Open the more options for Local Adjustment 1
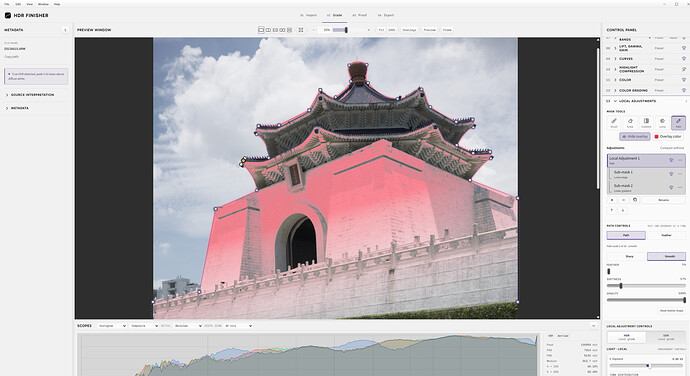This screenshot has height=376, width=690. pyautogui.click(x=680, y=160)
